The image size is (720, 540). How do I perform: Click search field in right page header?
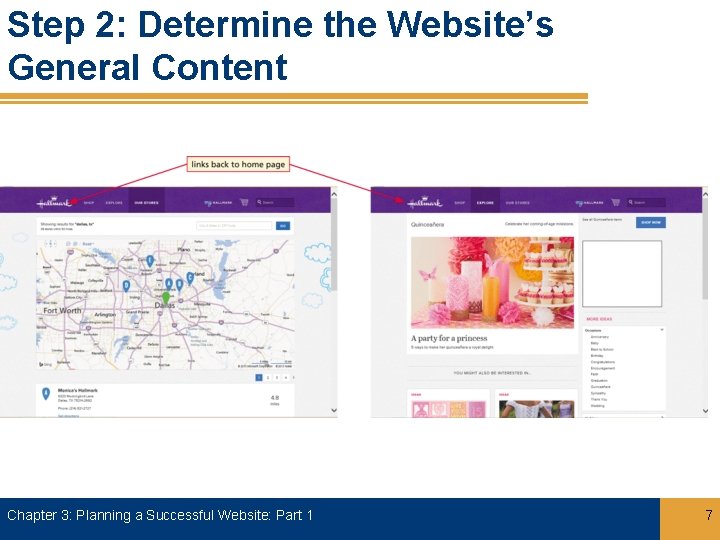649,202
